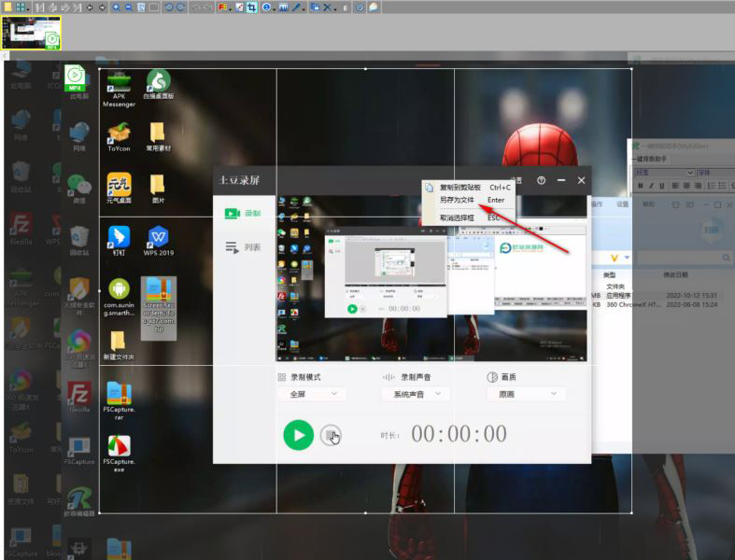This screenshot has width=735, height=560.
Task: Switch to the 列表 tab in 土豆录屏
Action: click(243, 247)
